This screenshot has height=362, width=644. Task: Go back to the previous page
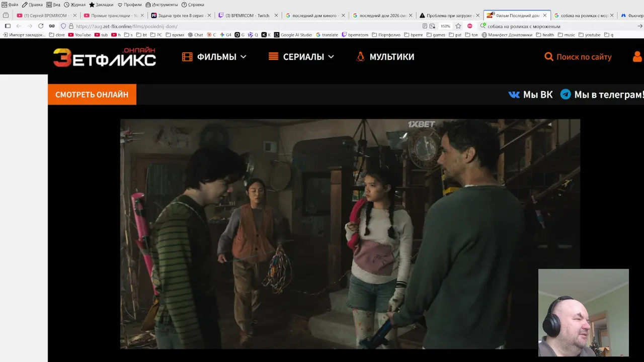click(19, 26)
